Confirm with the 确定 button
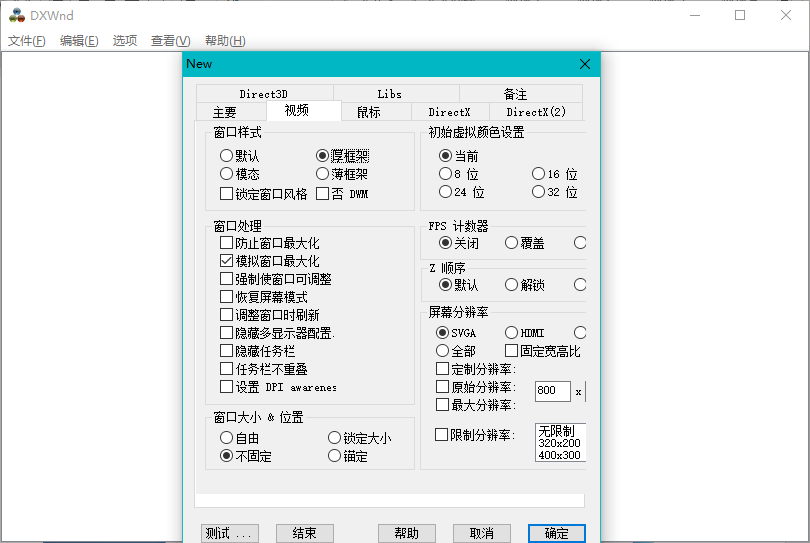Viewport: 810px width, 543px height. [x=557, y=533]
